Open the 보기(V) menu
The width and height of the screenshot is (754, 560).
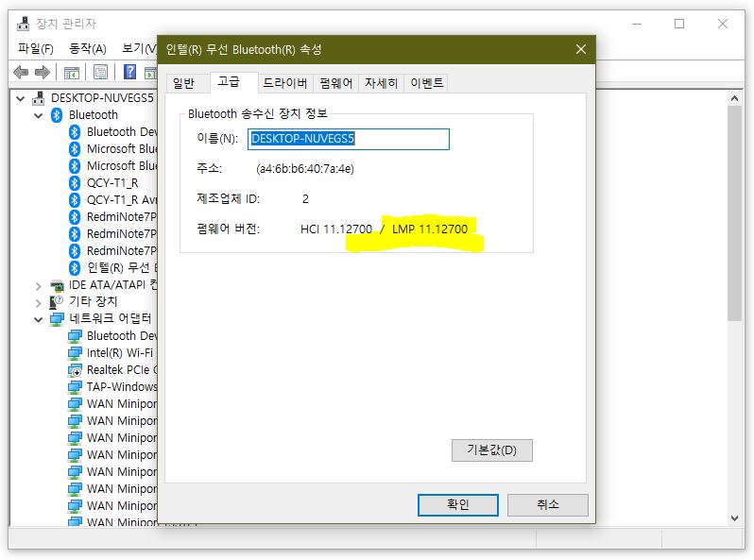click(139, 48)
